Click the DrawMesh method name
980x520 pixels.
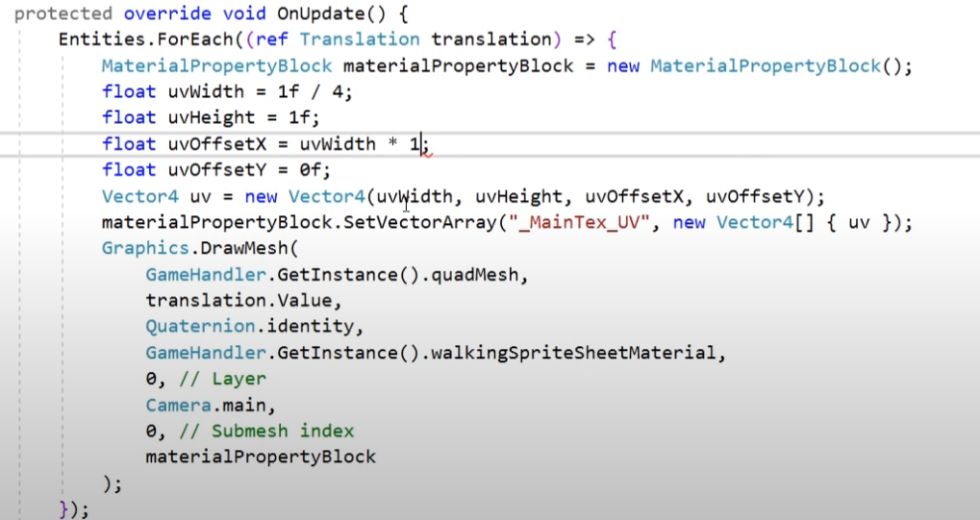244,248
